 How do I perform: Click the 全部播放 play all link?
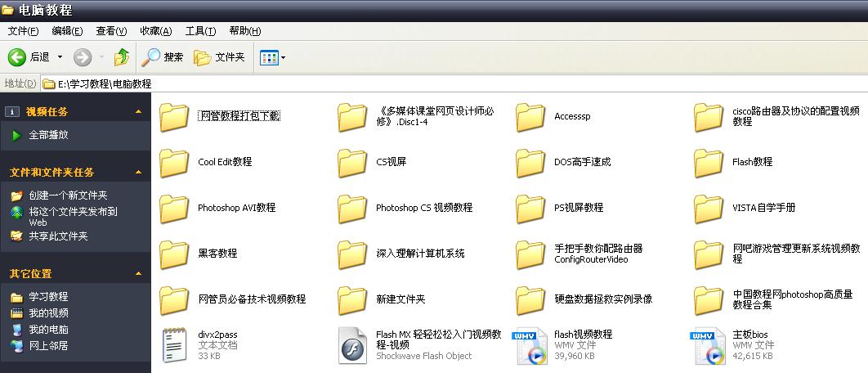point(48,135)
